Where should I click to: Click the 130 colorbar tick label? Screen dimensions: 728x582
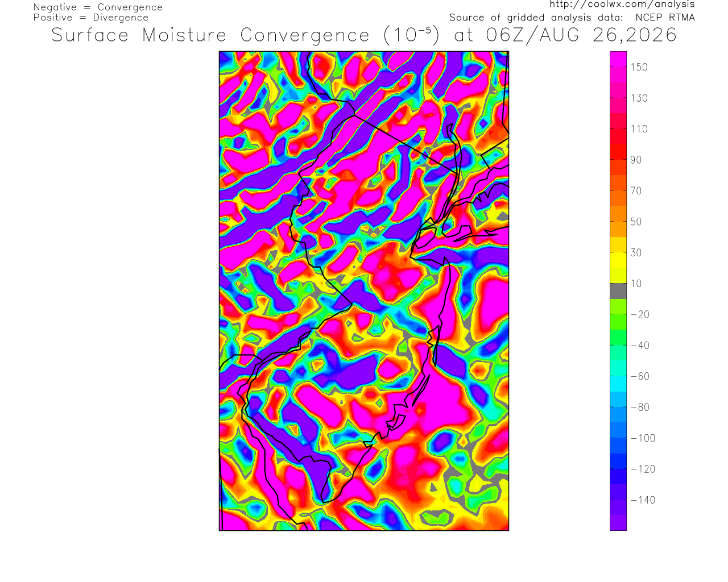639,98
